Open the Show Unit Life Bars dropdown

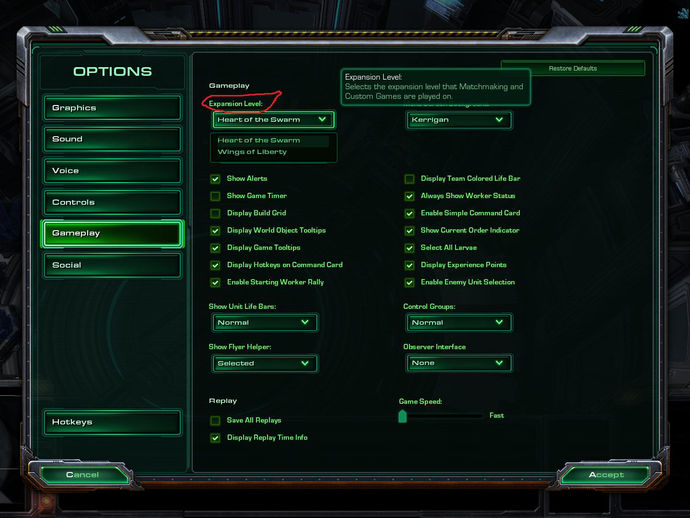pyautogui.click(x=264, y=323)
